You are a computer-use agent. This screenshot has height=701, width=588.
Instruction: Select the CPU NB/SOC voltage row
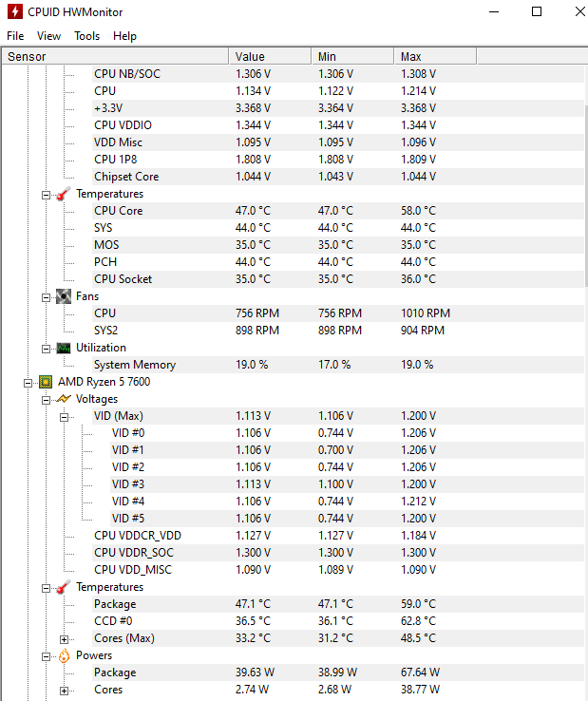click(338, 74)
